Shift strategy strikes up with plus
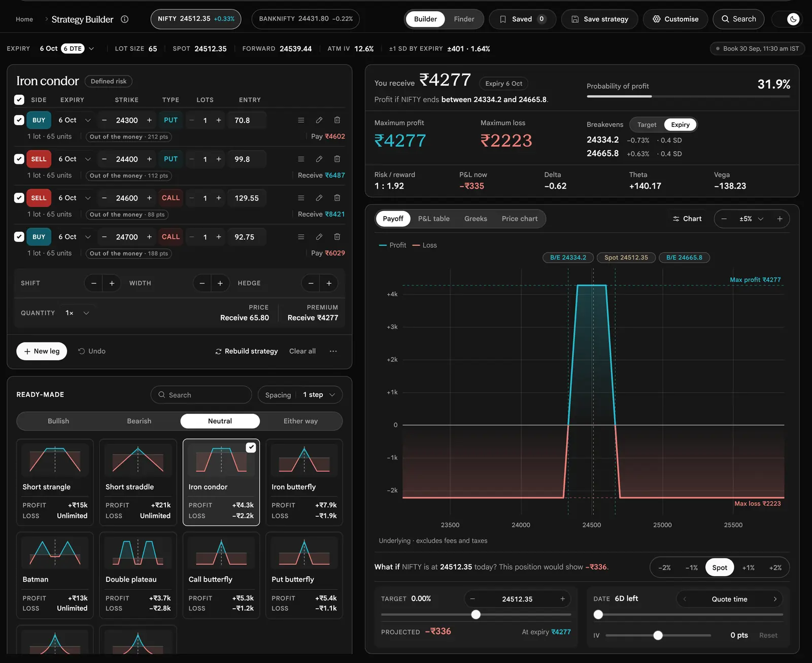 coord(112,283)
